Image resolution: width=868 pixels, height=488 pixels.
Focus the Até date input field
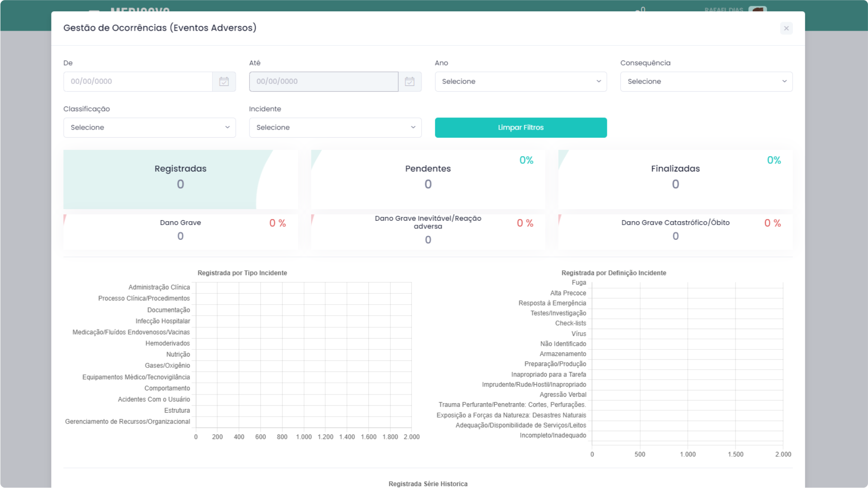[x=324, y=82]
